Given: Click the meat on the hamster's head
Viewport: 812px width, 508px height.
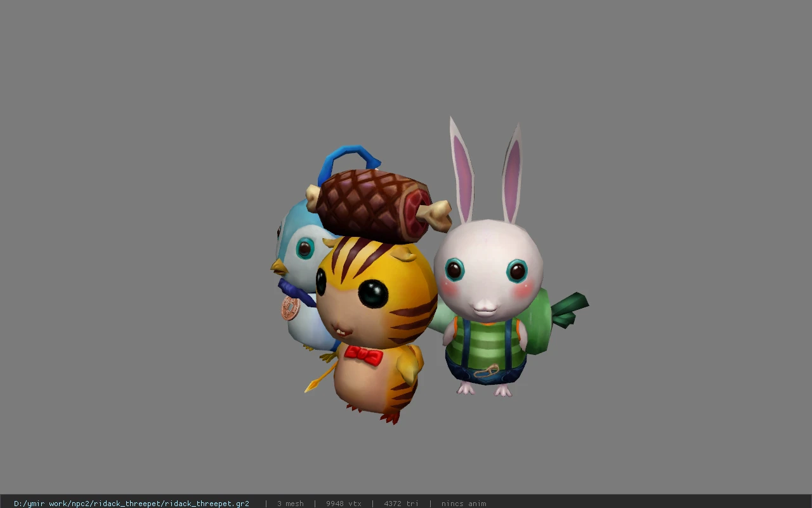Looking at the screenshot, I should (x=379, y=206).
